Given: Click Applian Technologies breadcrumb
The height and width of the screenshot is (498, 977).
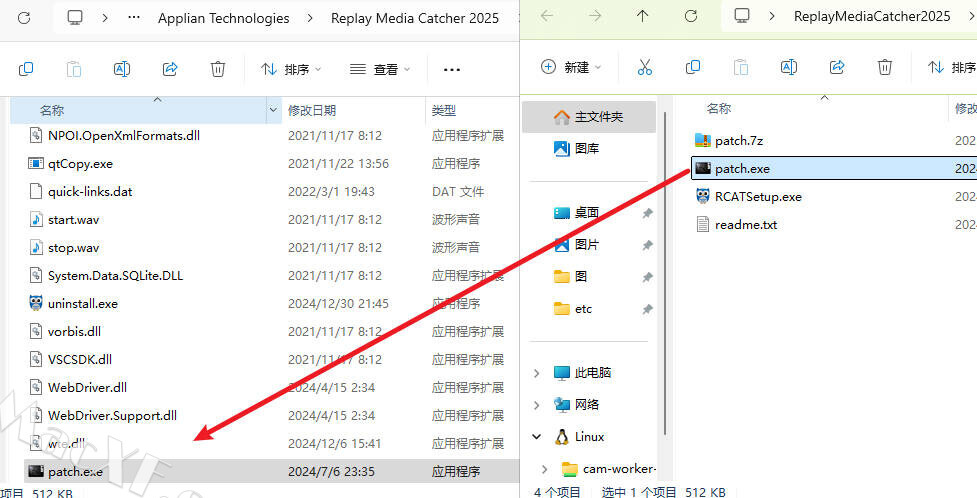Looking at the screenshot, I should tap(224, 18).
